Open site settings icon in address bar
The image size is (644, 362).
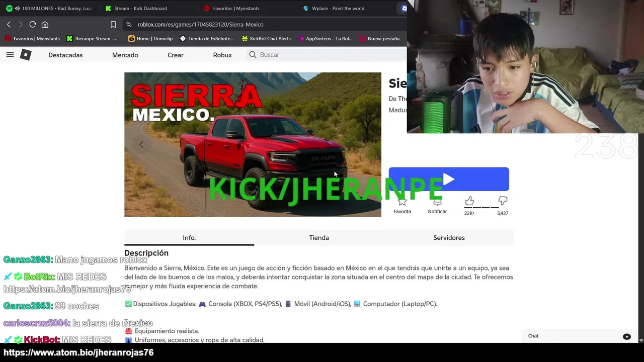pos(129,24)
